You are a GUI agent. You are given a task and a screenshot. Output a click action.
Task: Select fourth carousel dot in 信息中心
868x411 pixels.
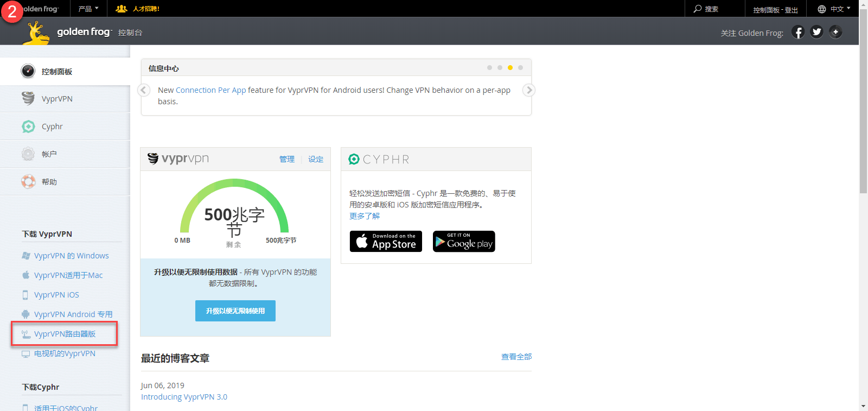pos(520,68)
